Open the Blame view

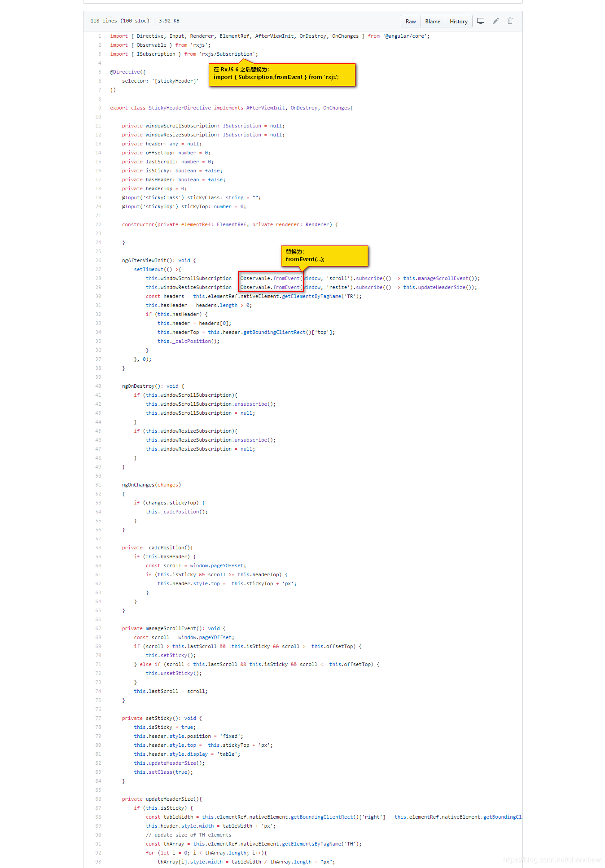tap(433, 22)
